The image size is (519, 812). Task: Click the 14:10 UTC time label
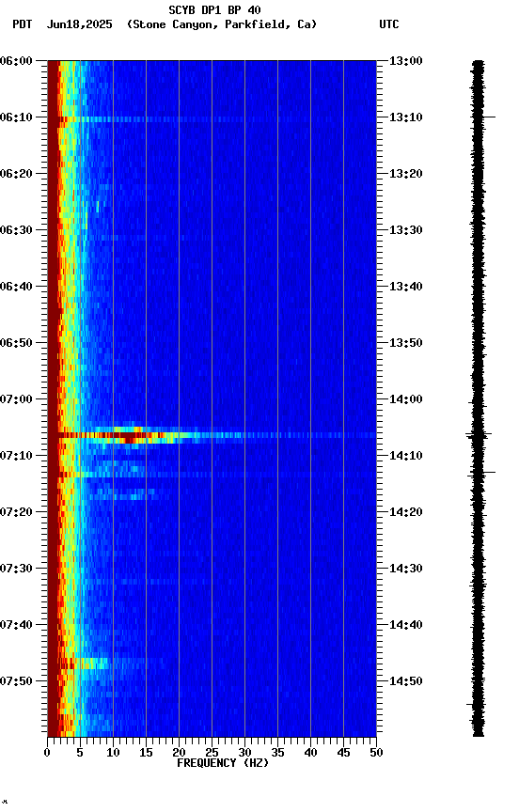pyautogui.click(x=405, y=456)
